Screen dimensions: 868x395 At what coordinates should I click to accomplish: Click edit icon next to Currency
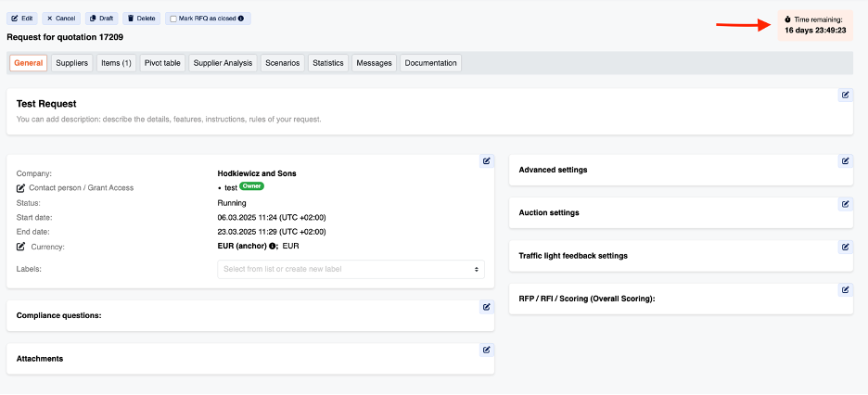[21, 247]
